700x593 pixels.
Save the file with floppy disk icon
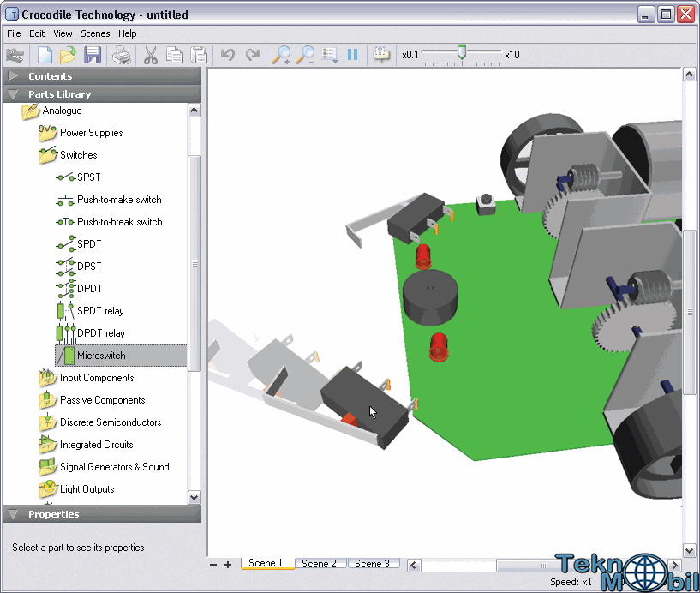pyautogui.click(x=93, y=55)
